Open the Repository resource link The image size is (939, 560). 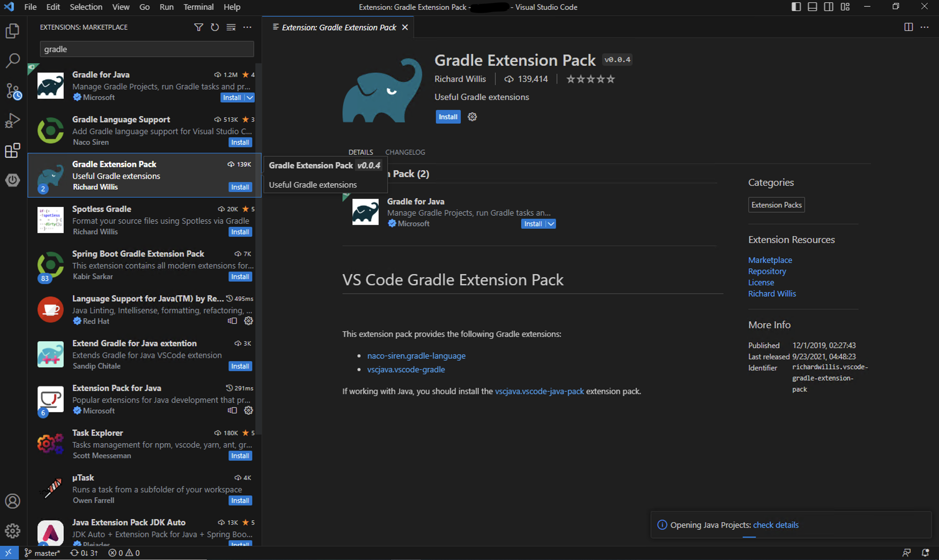click(767, 271)
